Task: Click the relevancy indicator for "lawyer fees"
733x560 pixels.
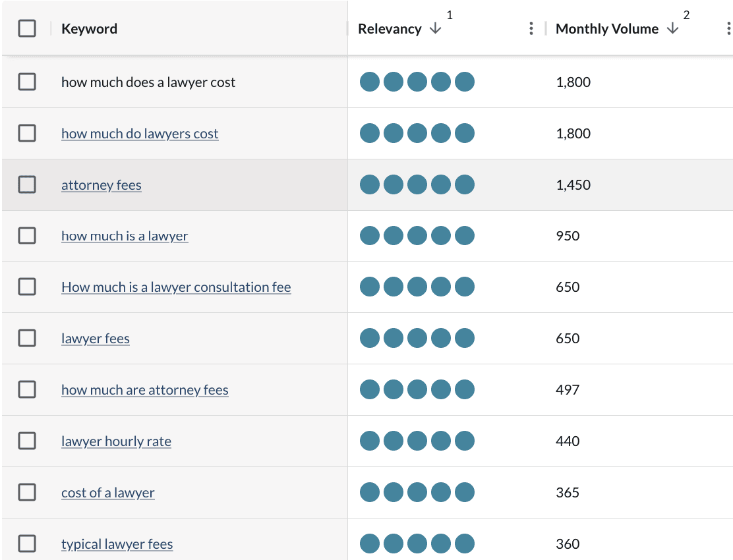Action: pyautogui.click(x=417, y=338)
